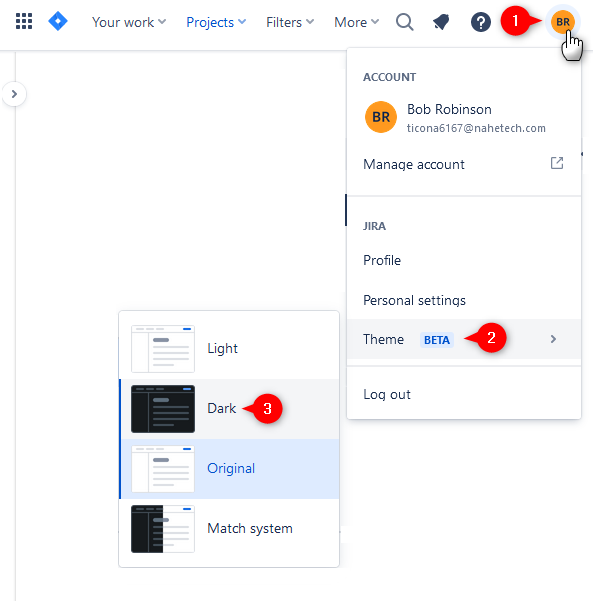This screenshot has height=601, width=593.
Task: Open Personal settings from menu
Action: [x=464, y=300]
